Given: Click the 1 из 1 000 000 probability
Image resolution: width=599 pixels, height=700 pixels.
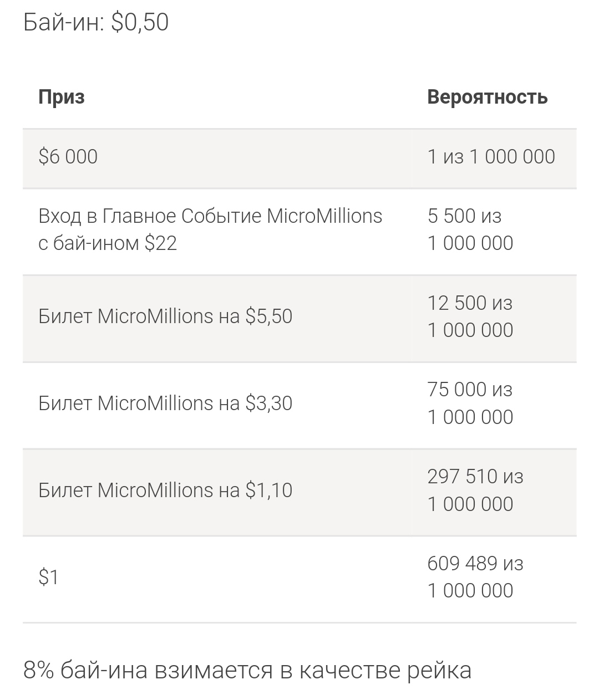Looking at the screenshot, I should tap(491, 157).
